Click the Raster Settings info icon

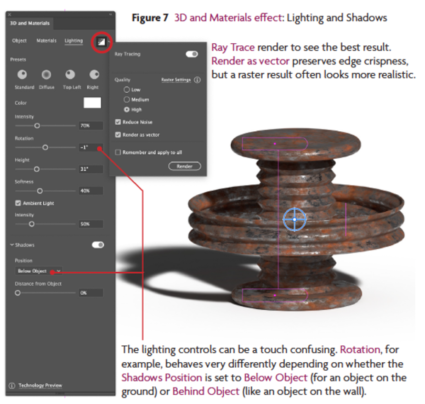pos(197,80)
